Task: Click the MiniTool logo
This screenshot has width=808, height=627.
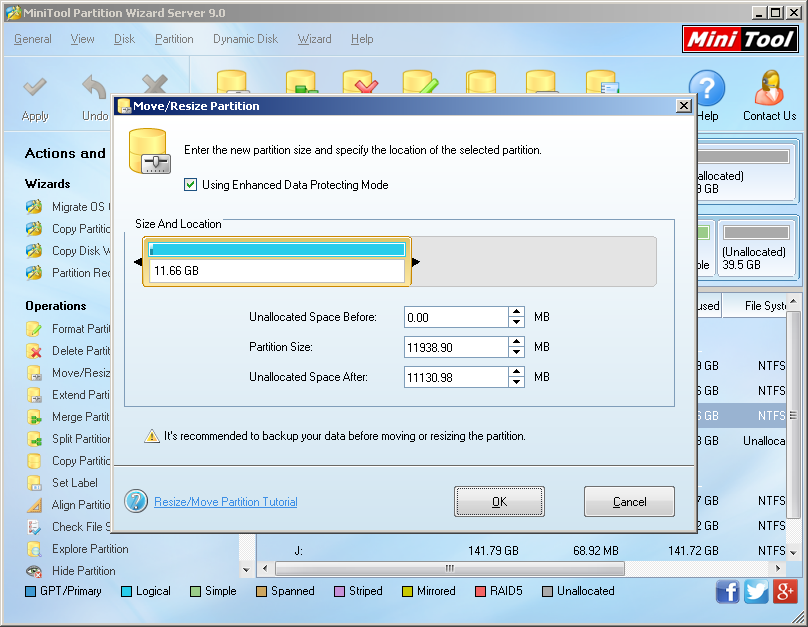Action: (740, 40)
